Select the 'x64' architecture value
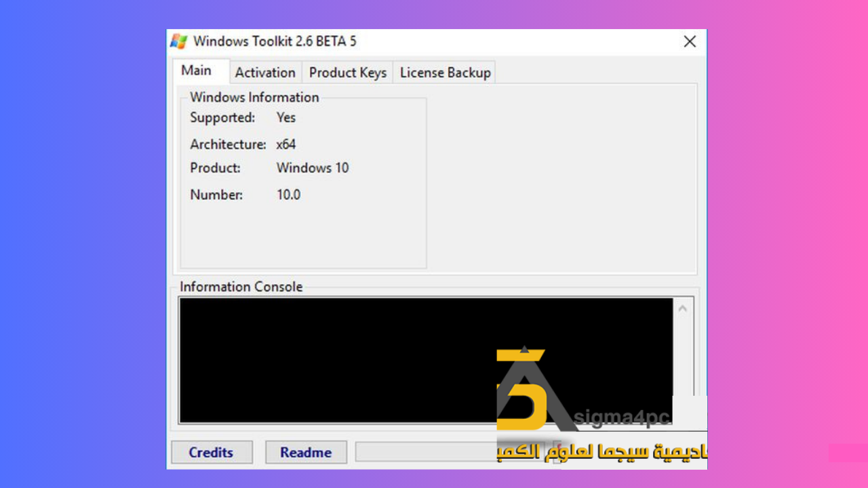This screenshot has height=488, width=868. [x=286, y=144]
